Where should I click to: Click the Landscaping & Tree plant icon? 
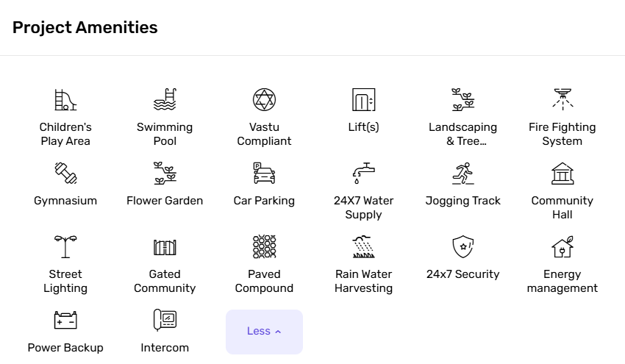point(463,100)
